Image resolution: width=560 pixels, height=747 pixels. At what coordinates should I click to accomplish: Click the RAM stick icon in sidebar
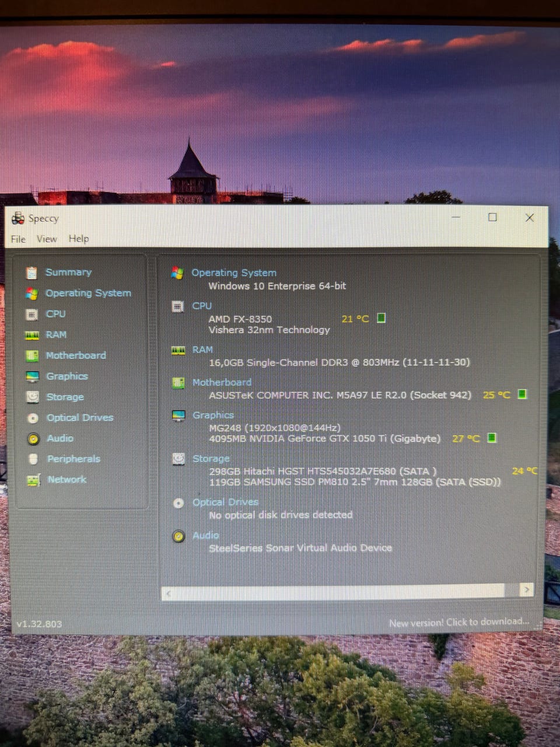pyautogui.click(x=32, y=335)
